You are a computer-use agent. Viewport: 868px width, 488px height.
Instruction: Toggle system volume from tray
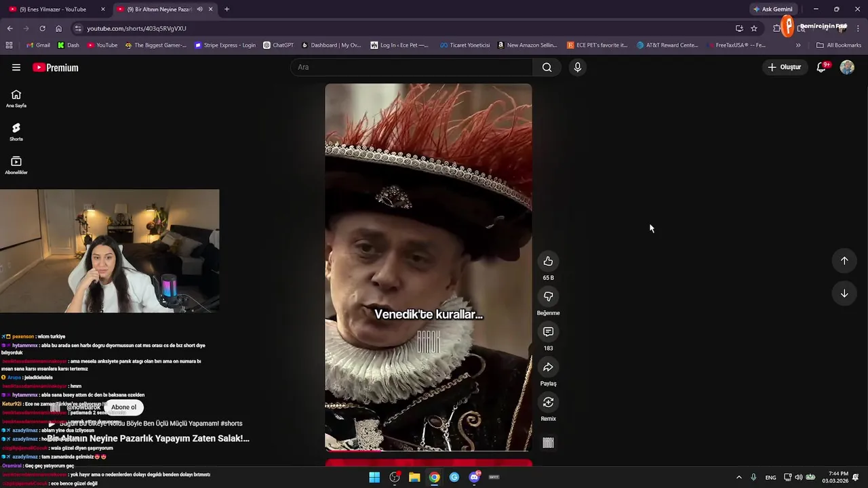click(798, 477)
